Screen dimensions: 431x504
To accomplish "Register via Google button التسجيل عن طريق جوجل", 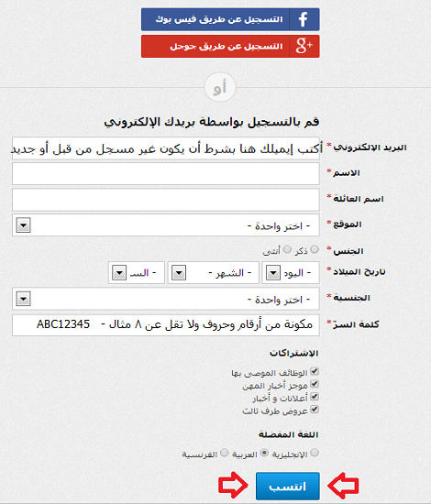I will [x=230, y=47].
